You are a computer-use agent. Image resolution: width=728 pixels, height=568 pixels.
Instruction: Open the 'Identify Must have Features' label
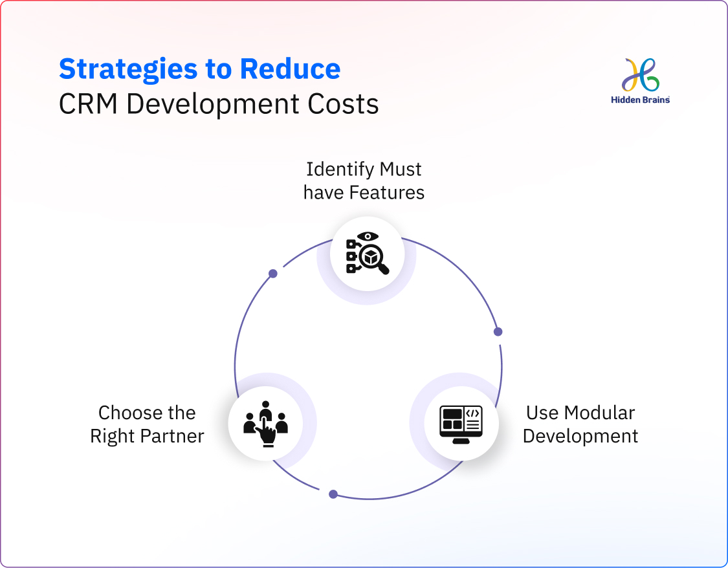[364, 180]
